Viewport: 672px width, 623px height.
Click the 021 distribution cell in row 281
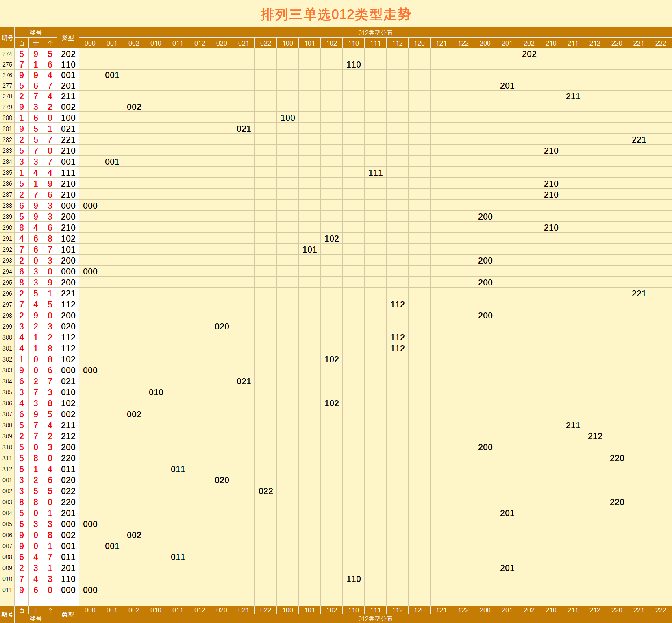click(244, 129)
